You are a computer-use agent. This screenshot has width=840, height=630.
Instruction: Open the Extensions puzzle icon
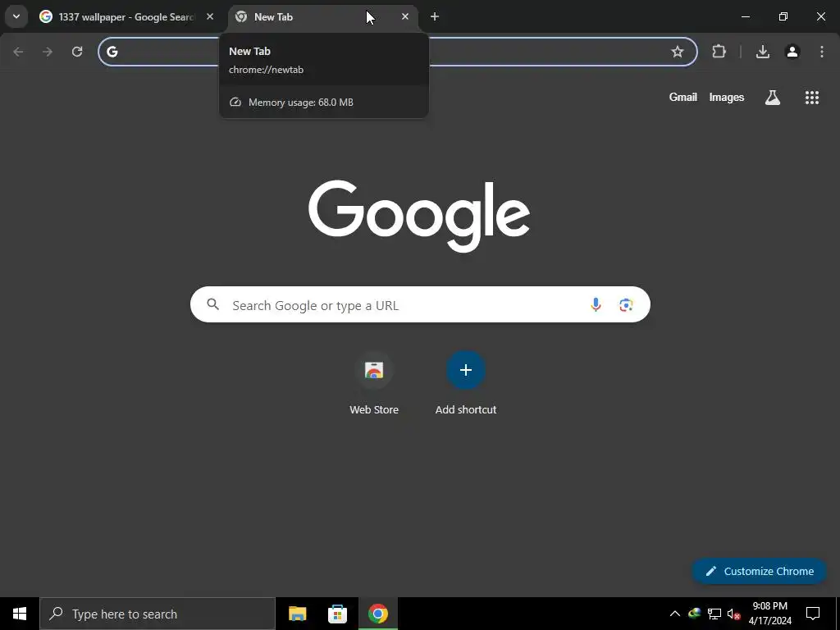pyautogui.click(x=719, y=52)
